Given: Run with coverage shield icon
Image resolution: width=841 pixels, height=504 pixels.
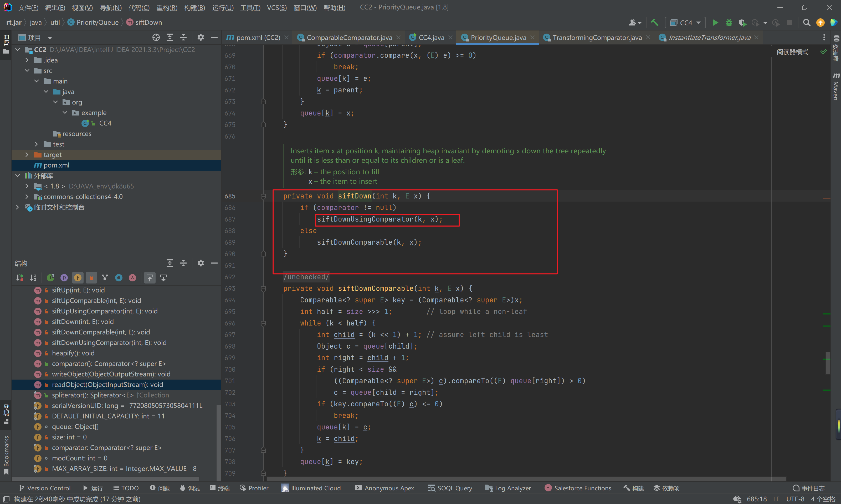Looking at the screenshot, I should [x=742, y=22].
